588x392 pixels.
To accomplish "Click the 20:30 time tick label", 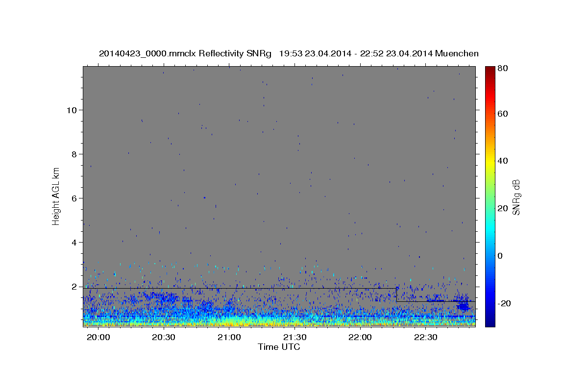I will 164,338.
